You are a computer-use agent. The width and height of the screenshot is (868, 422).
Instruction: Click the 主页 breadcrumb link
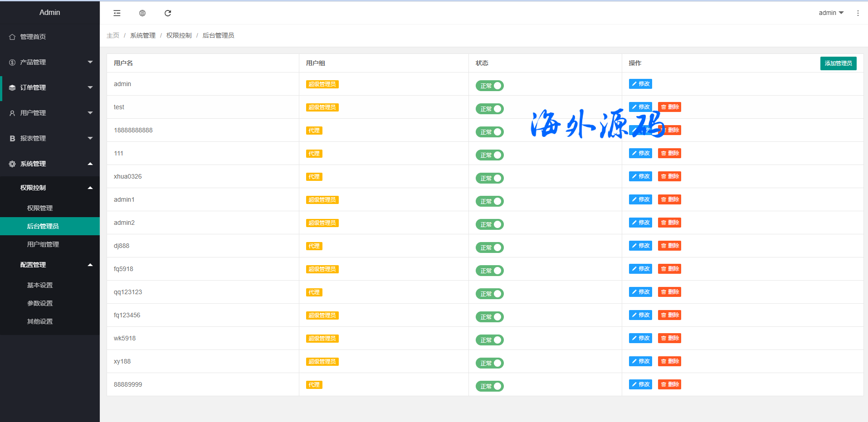pos(113,35)
